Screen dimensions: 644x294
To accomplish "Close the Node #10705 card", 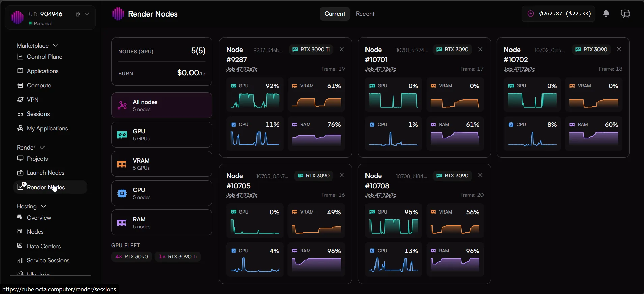I will click(342, 175).
